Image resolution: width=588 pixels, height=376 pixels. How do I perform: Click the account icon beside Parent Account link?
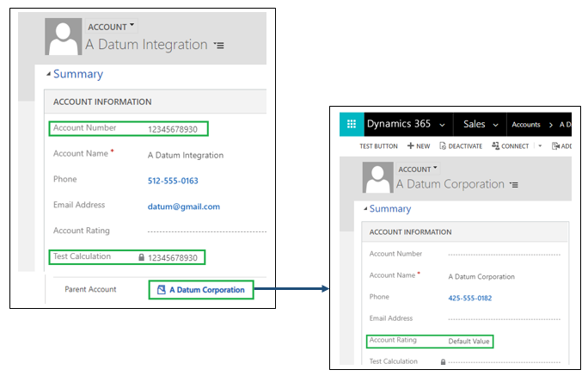pyautogui.click(x=162, y=290)
